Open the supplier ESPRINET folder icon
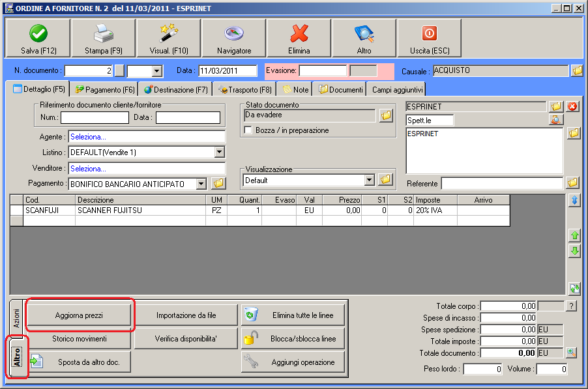 [x=556, y=106]
